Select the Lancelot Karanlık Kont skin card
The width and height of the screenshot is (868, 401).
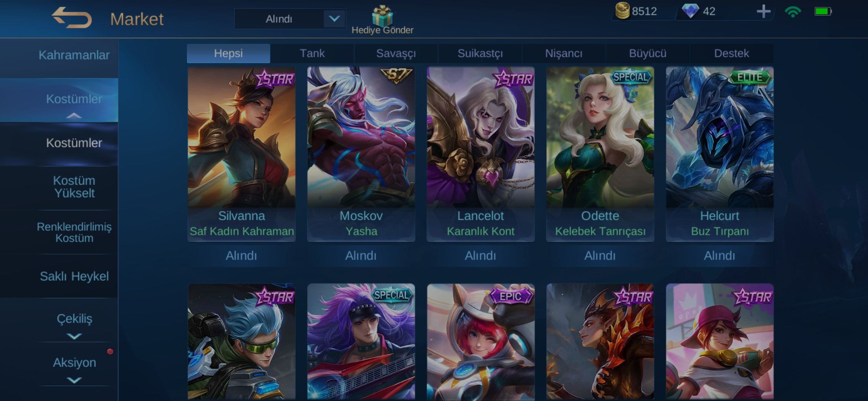click(x=480, y=154)
